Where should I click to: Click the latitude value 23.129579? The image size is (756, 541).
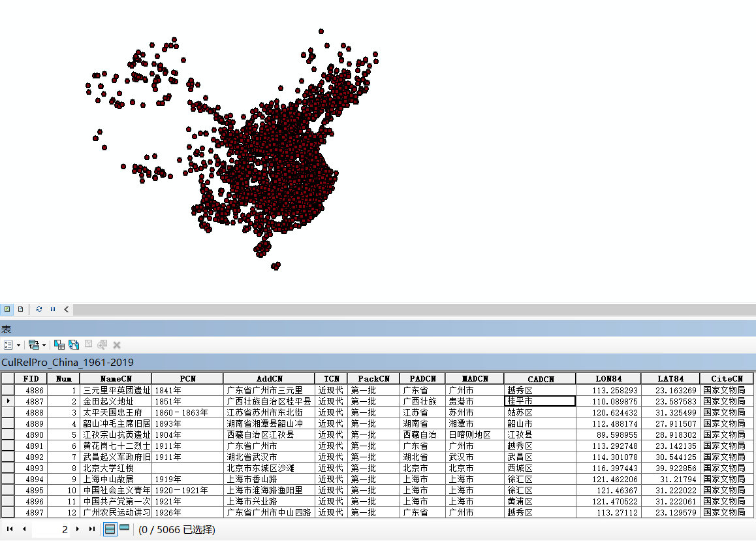click(670, 512)
